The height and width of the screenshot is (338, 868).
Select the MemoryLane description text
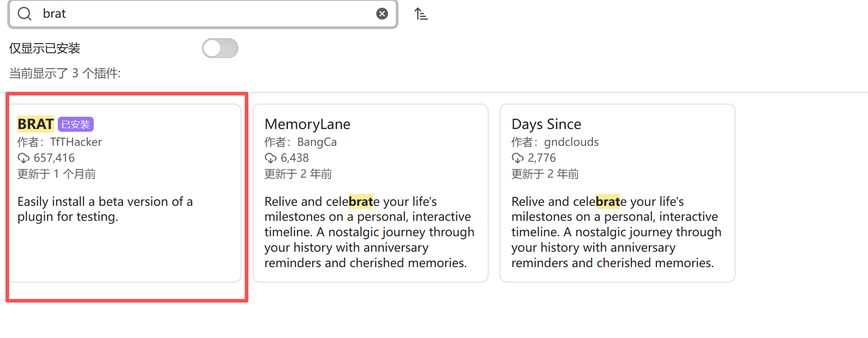click(x=369, y=232)
